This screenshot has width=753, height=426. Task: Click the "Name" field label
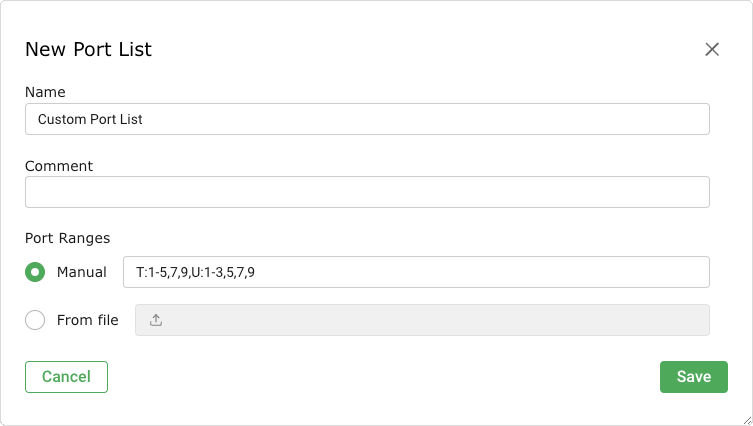click(45, 92)
